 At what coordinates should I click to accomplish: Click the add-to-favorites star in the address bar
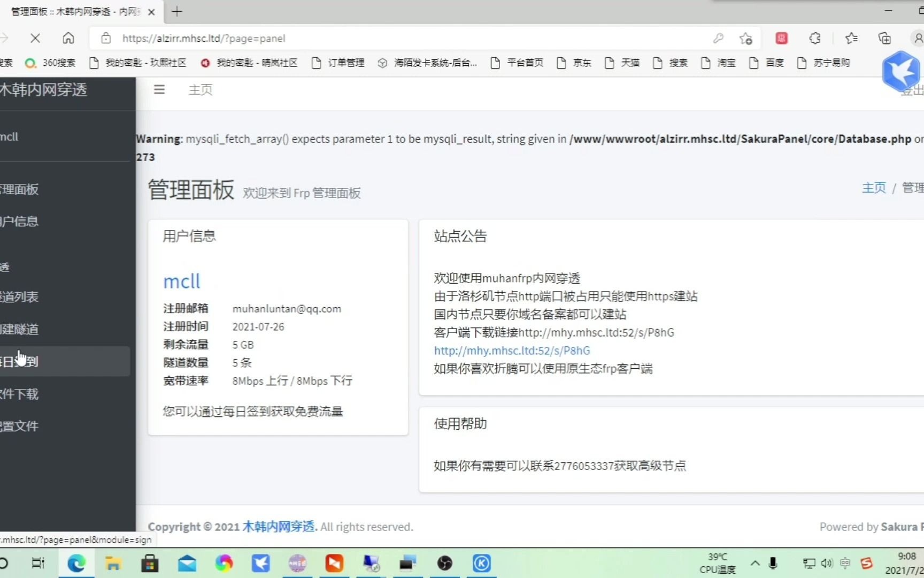746,38
